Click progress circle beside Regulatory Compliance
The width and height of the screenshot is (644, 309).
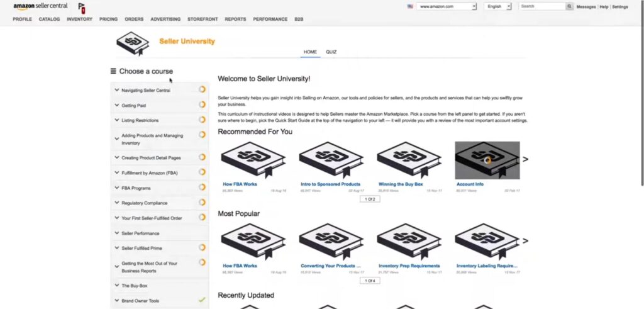click(x=202, y=202)
